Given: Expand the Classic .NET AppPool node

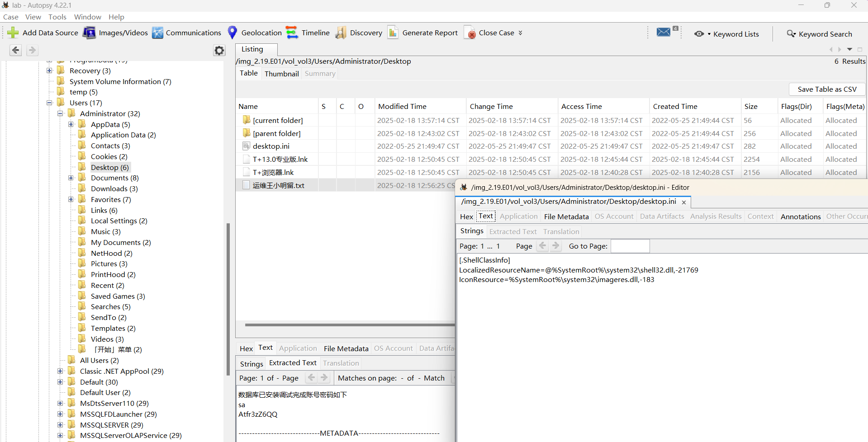Looking at the screenshot, I should point(60,371).
